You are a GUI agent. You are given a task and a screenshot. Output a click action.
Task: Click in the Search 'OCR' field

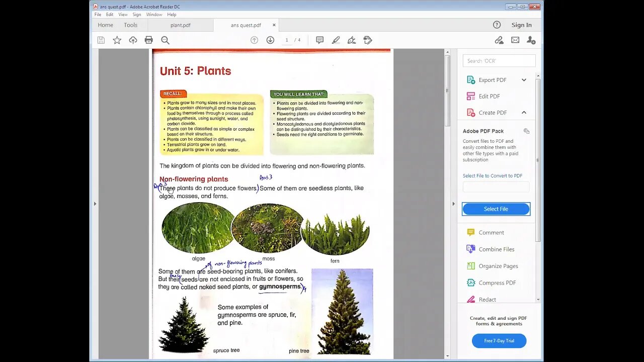coord(499,61)
